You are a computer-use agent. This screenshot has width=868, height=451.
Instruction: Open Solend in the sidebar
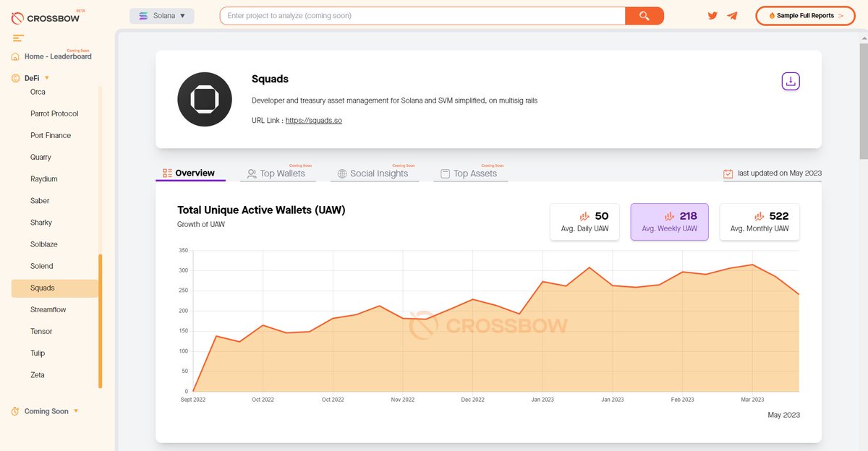(x=42, y=266)
